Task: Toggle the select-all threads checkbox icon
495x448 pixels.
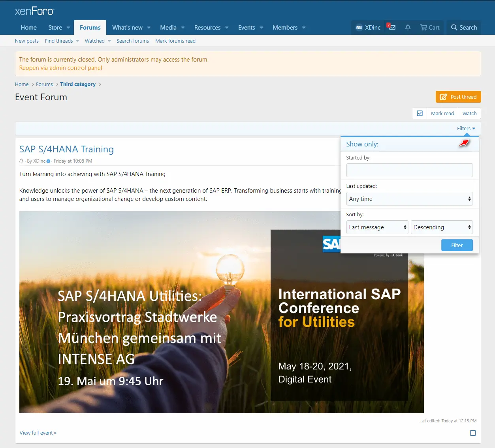Action: pos(420,113)
